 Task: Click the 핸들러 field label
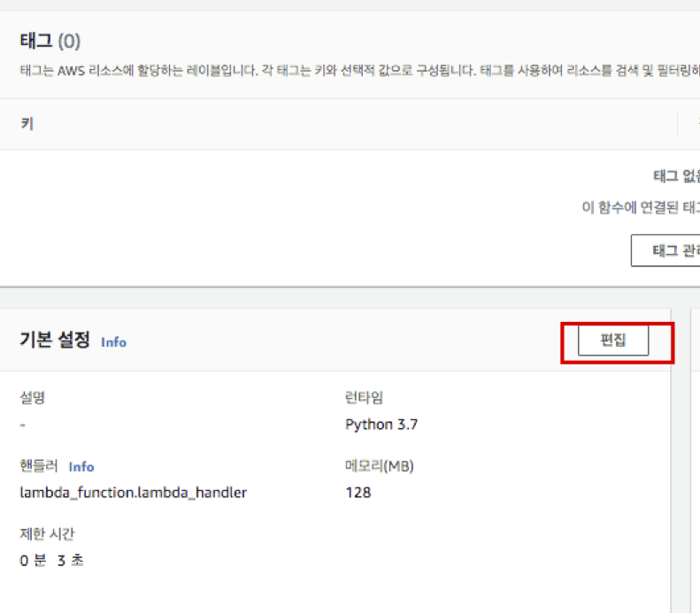tap(38, 466)
